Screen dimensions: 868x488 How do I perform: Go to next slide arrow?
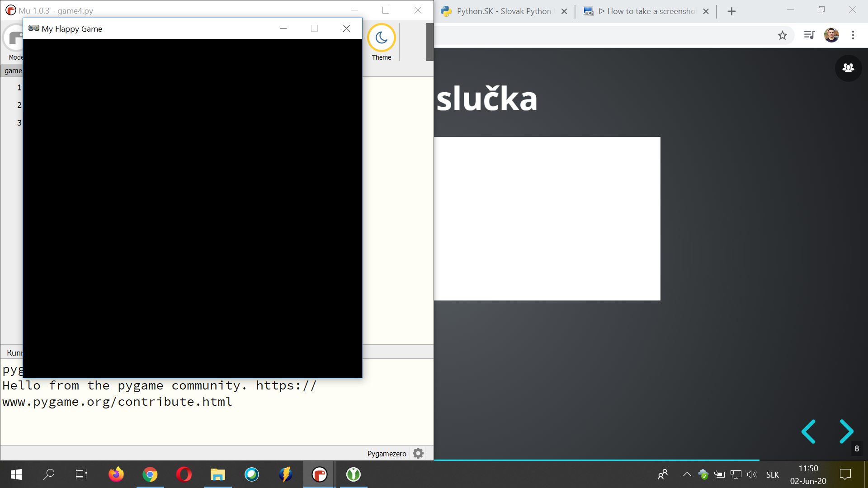tap(846, 431)
